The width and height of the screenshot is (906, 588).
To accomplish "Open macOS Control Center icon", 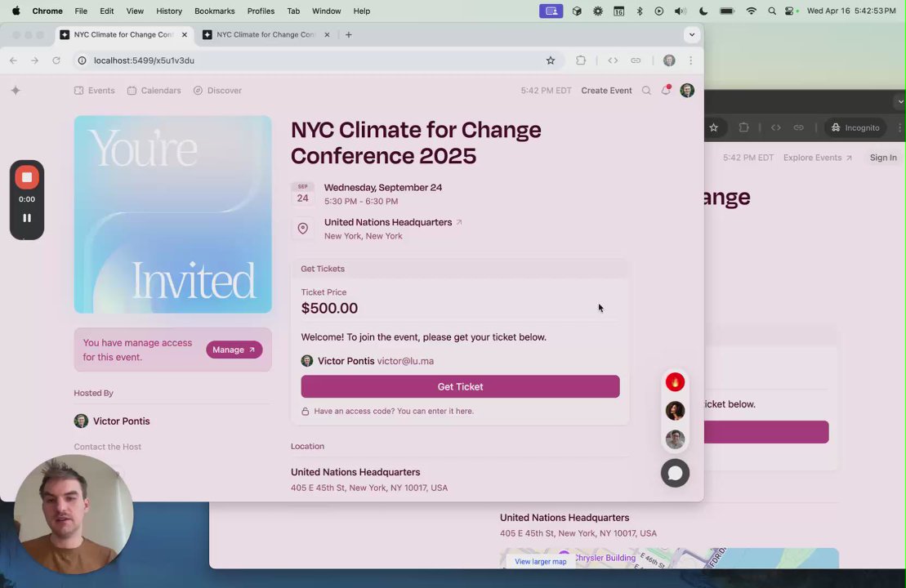I will (x=791, y=11).
